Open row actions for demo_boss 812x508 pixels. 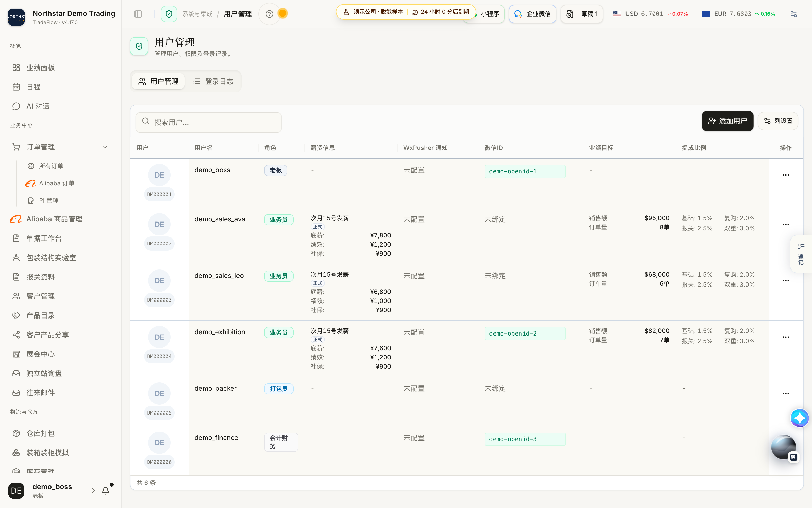[x=786, y=175]
